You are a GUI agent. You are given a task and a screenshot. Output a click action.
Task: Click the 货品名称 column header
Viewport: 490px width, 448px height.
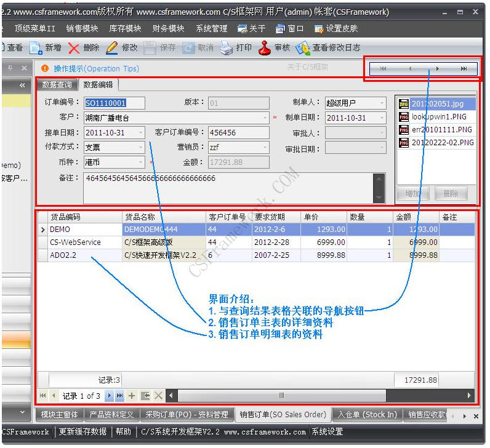point(164,217)
